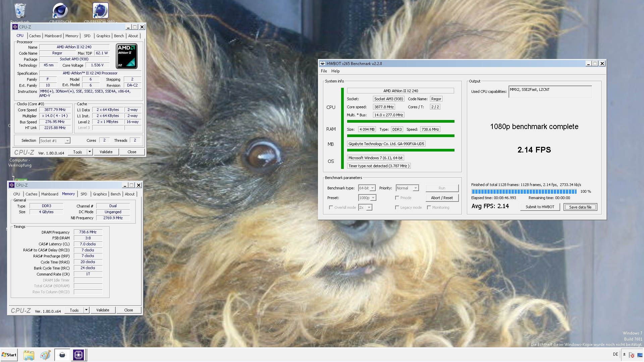
Task: Show hidden system tray icons
Action: click(x=624, y=355)
